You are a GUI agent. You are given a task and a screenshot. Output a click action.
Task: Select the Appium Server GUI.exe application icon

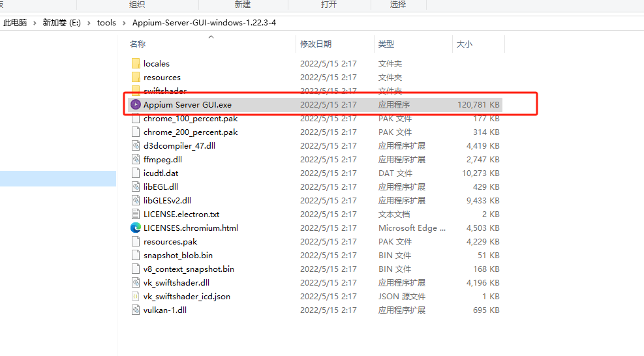(x=136, y=105)
